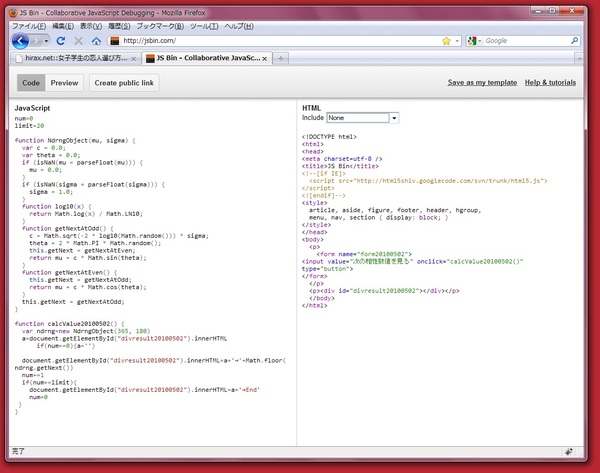The height and width of the screenshot is (473, 600).
Task: Open the back/forward history dropdown arrow
Action: (x=46, y=41)
